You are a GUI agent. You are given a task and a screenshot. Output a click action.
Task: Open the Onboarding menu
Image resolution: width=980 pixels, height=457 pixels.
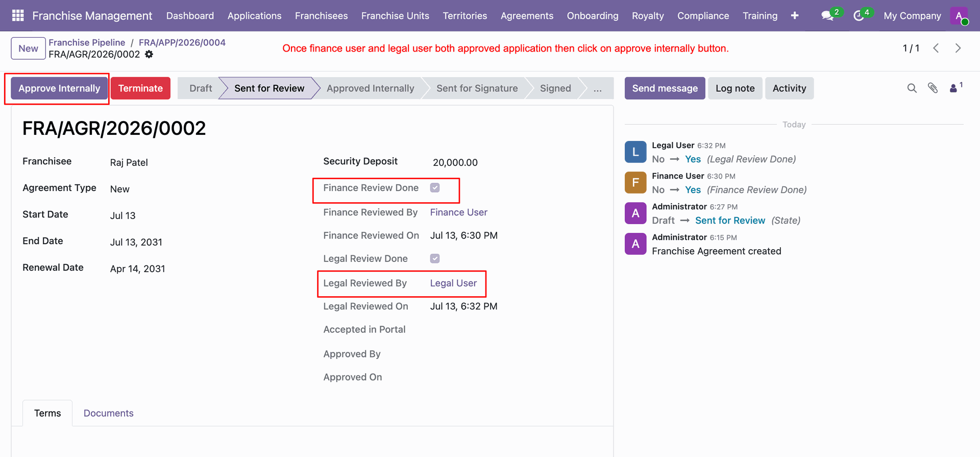click(x=592, y=16)
